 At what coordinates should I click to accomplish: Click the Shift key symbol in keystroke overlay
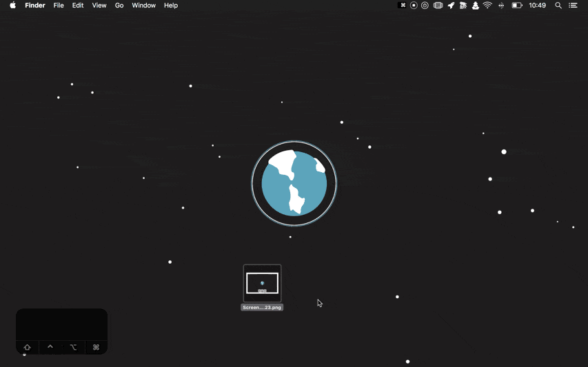[x=28, y=347]
